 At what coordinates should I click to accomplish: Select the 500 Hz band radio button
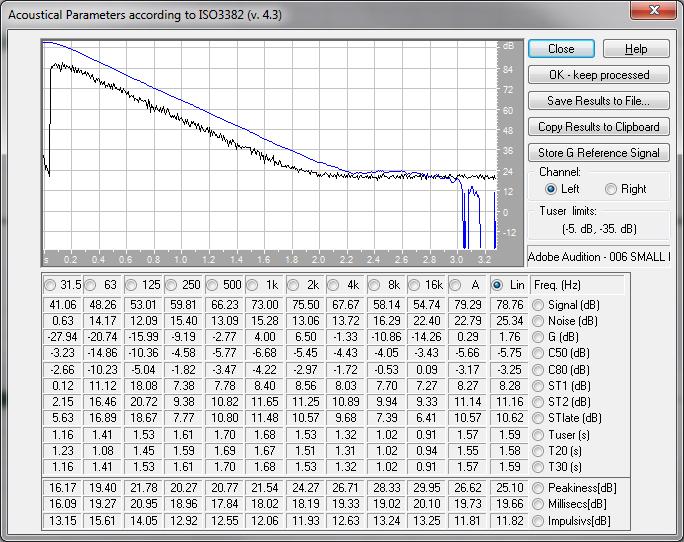(212, 285)
